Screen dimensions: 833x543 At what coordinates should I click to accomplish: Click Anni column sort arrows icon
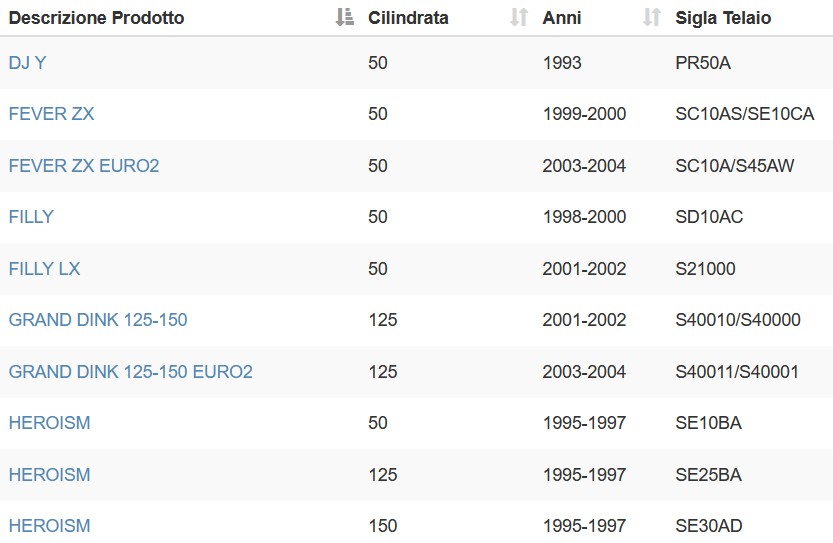tap(652, 18)
